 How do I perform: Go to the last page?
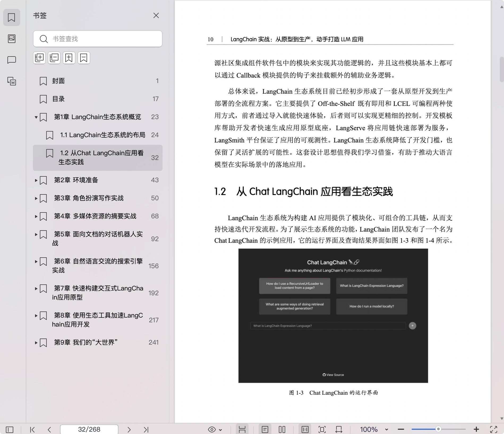(x=146, y=429)
